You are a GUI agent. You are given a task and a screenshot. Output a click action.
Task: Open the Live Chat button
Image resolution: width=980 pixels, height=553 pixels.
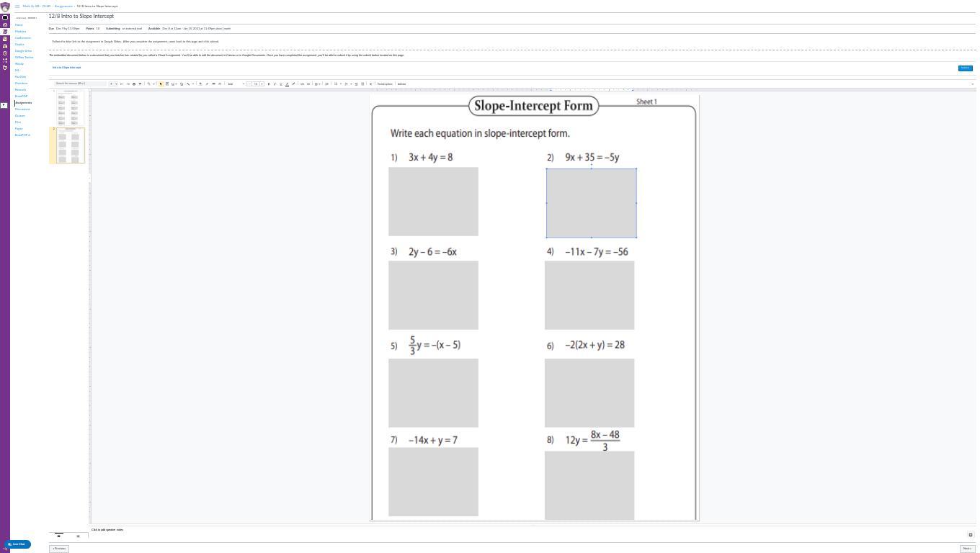(x=17, y=544)
